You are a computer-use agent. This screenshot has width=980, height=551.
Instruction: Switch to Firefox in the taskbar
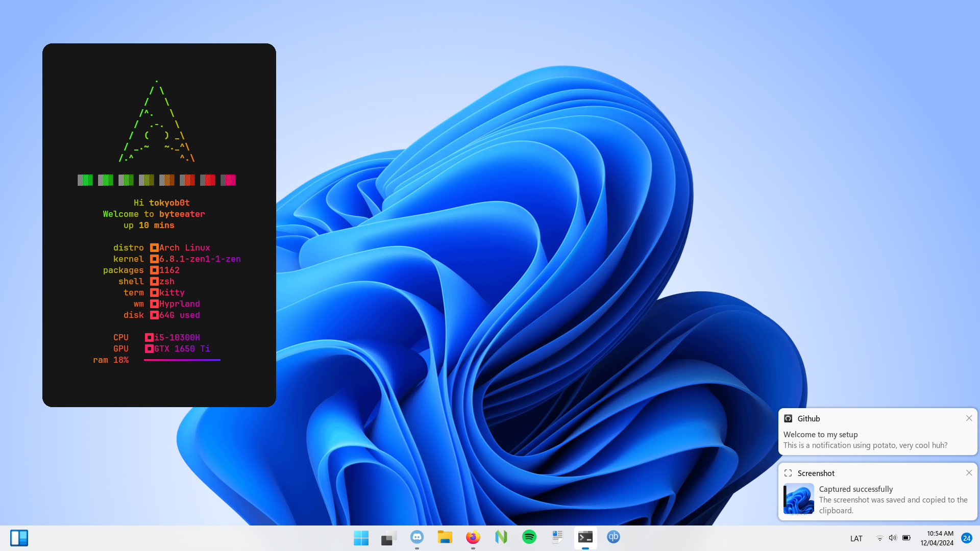click(473, 537)
